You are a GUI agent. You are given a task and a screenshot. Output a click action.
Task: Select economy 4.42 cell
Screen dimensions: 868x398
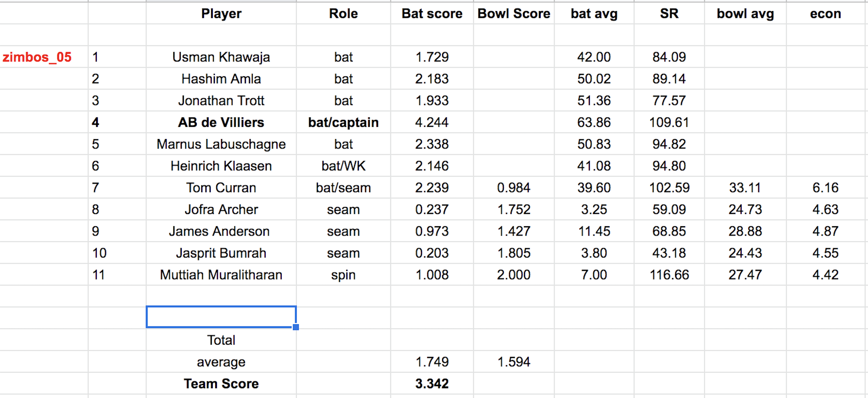coord(826,275)
